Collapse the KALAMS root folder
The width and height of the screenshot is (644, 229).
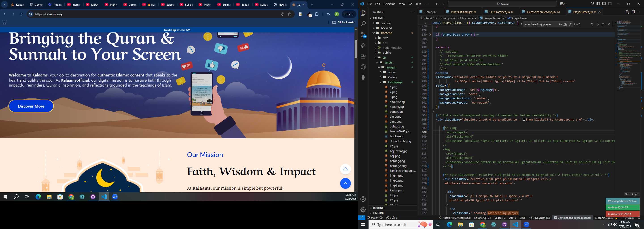393,18
